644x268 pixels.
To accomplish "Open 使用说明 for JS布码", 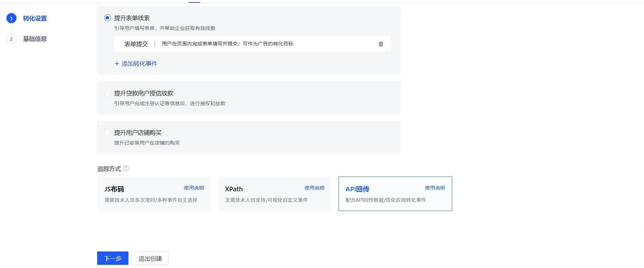I will [194, 188].
